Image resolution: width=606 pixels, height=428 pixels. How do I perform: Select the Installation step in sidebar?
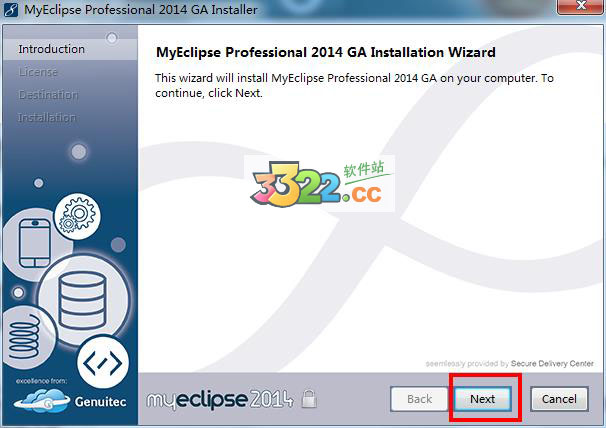[47, 118]
